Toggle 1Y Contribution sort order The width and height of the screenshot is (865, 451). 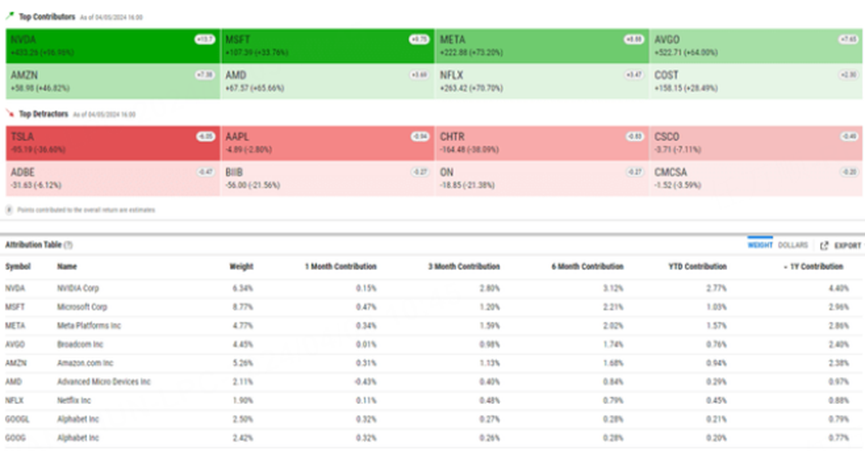click(813, 266)
